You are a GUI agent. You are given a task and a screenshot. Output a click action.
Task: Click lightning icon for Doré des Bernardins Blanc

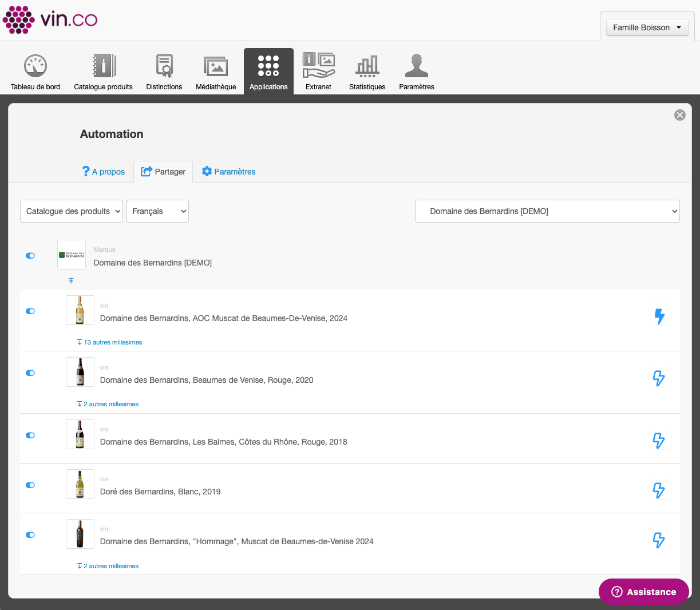point(659,490)
